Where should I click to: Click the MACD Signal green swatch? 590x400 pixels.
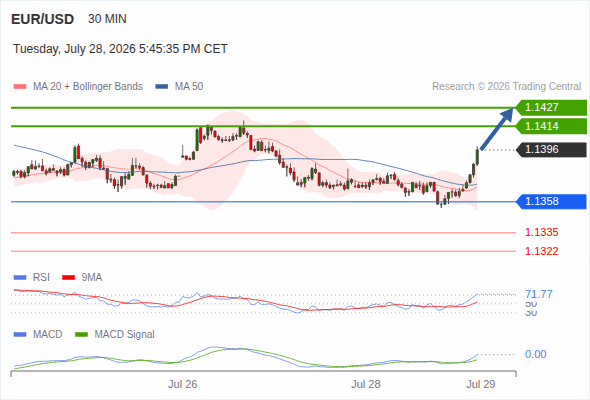pyautogui.click(x=81, y=335)
